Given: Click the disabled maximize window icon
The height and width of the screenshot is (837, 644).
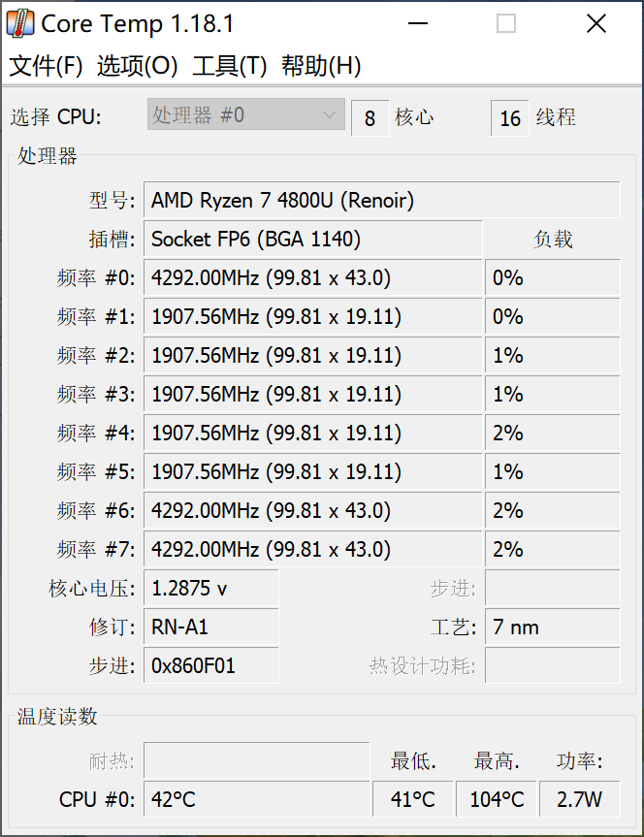Looking at the screenshot, I should [505, 23].
